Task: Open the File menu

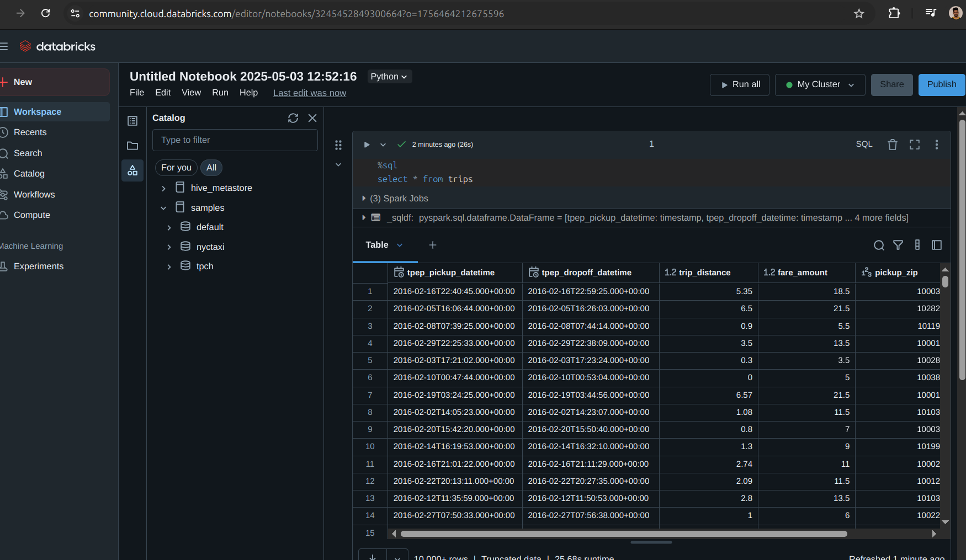Action: pyautogui.click(x=137, y=93)
